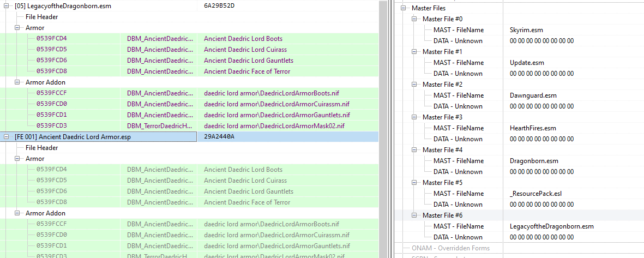Select purple record 0539FCD6 in LegacyoftheDragonborn.esm

(x=52, y=61)
